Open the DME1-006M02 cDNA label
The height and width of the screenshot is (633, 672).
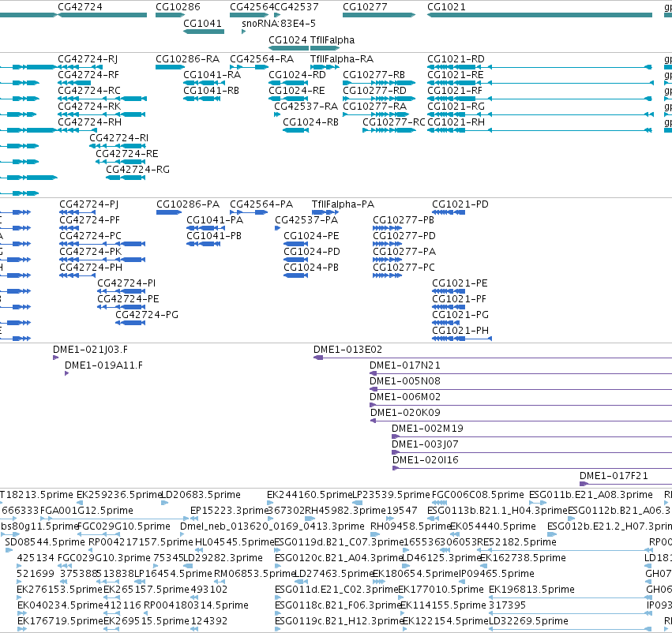[405, 397]
